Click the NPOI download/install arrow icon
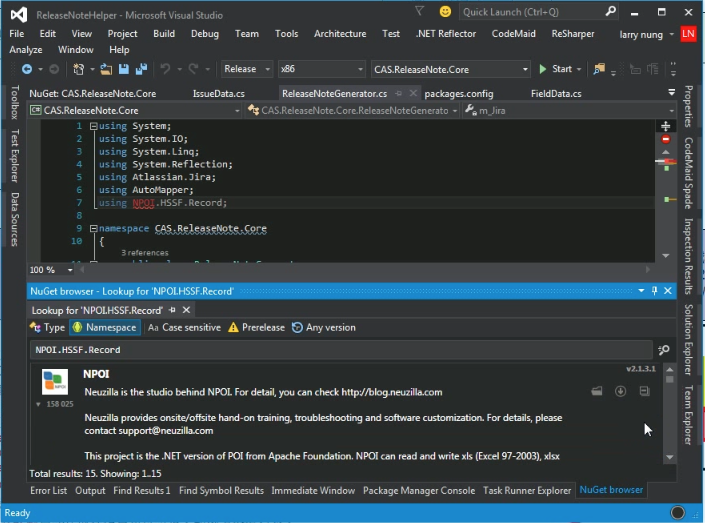The height and width of the screenshot is (523, 705). [620, 391]
